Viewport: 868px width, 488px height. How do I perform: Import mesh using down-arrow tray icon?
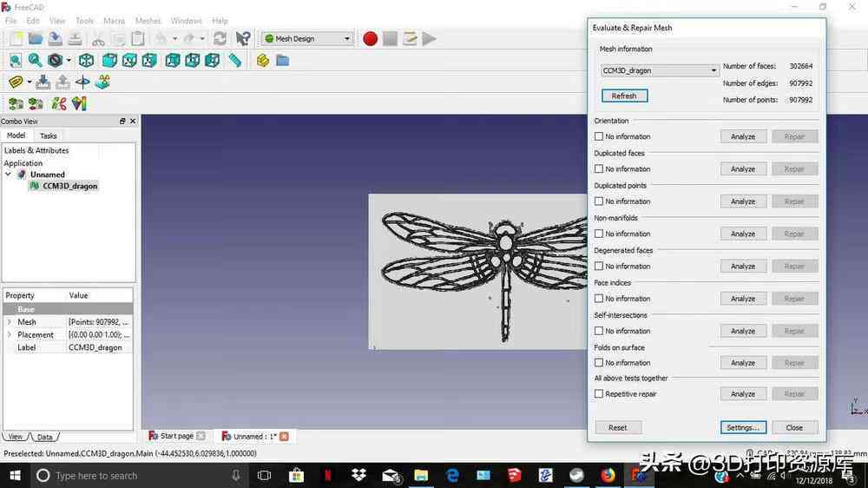coord(43,82)
